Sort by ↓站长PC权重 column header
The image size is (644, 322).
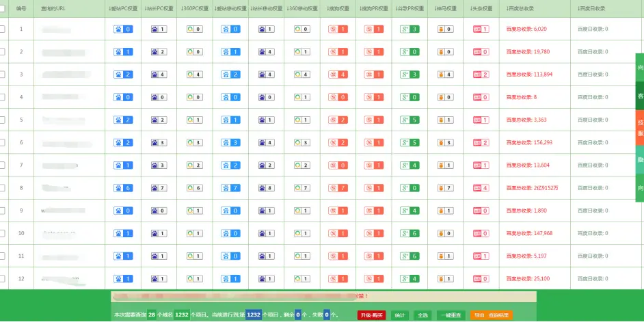tap(159, 8)
